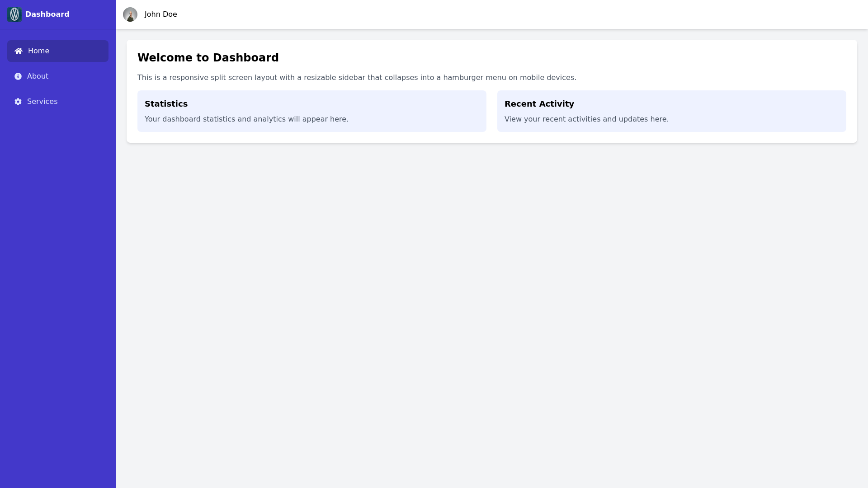Open John Doe's profile avatar
868x488 pixels.
pos(130,14)
